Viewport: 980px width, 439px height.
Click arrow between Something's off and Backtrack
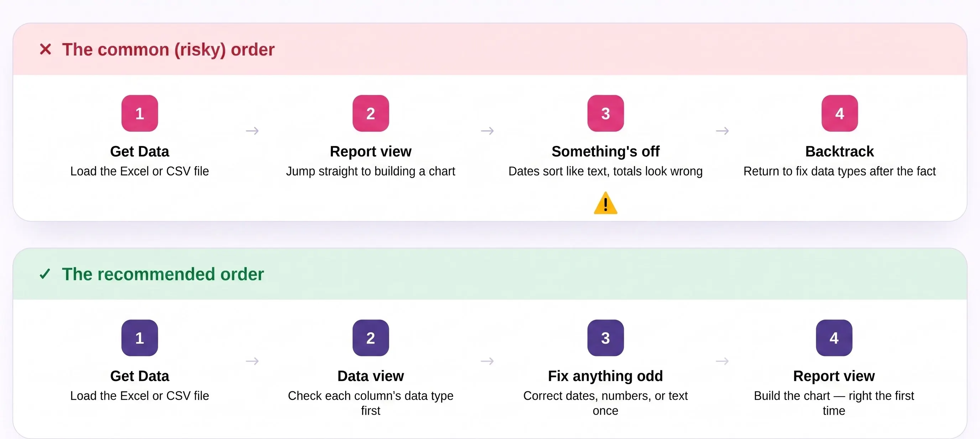pyautogui.click(x=723, y=131)
